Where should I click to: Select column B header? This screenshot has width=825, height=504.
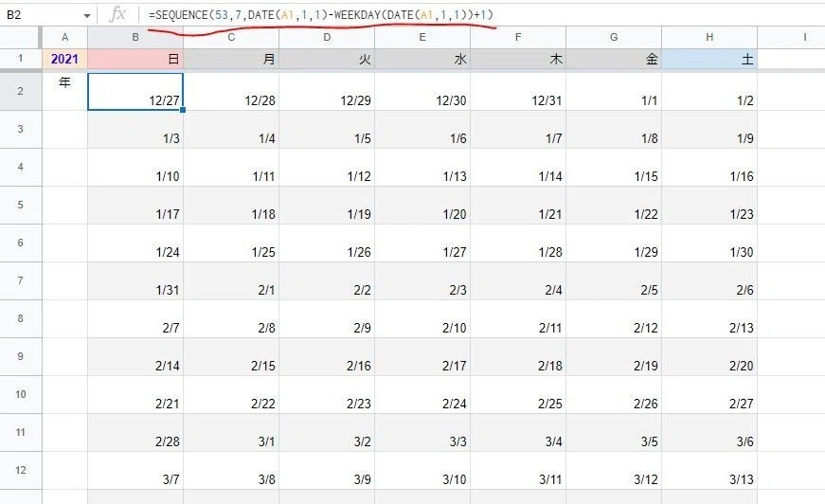tap(135, 37)
